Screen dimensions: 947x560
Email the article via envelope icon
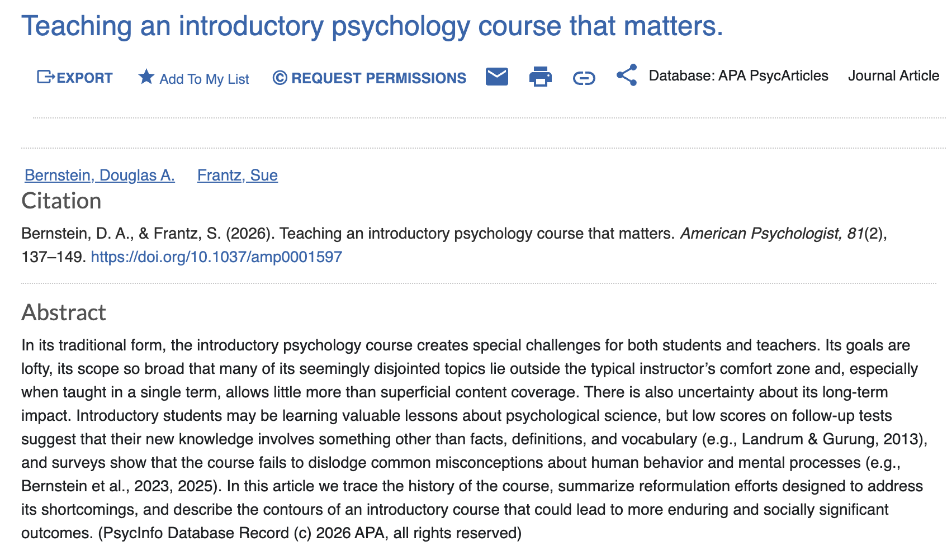click(496, 77)
